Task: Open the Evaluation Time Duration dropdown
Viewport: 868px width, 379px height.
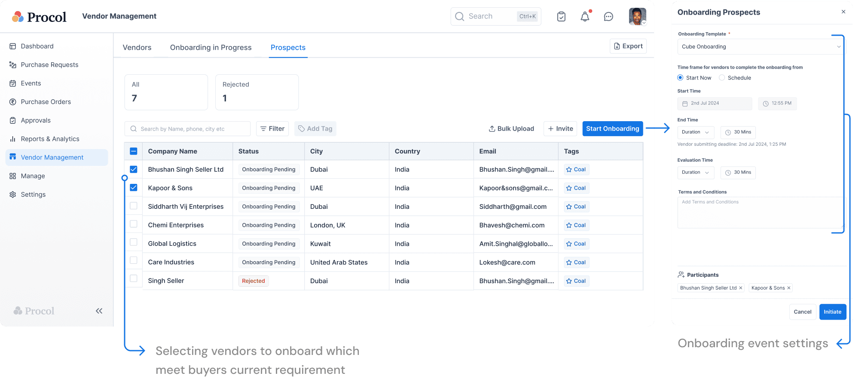Action: point(696,173)
